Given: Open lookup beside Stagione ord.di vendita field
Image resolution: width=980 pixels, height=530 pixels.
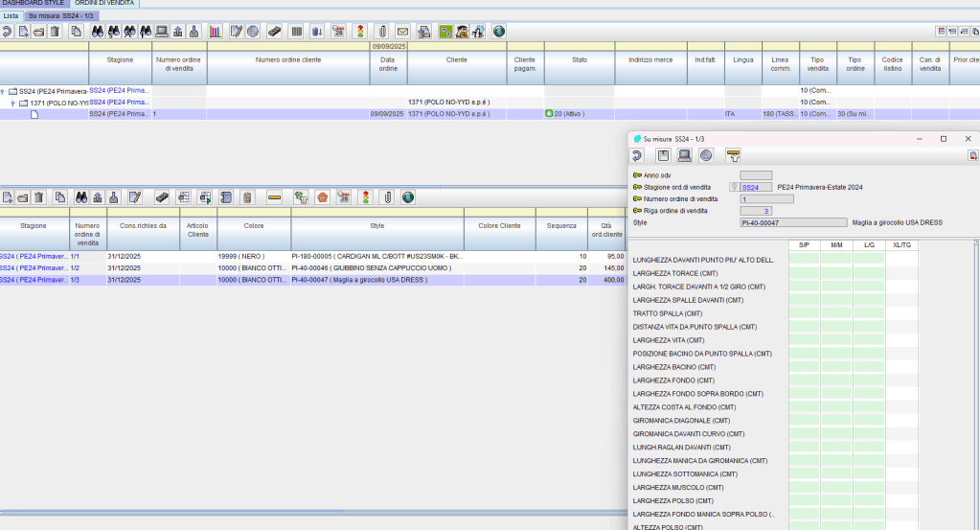Looking at the screenshot, I should point(734,187).
